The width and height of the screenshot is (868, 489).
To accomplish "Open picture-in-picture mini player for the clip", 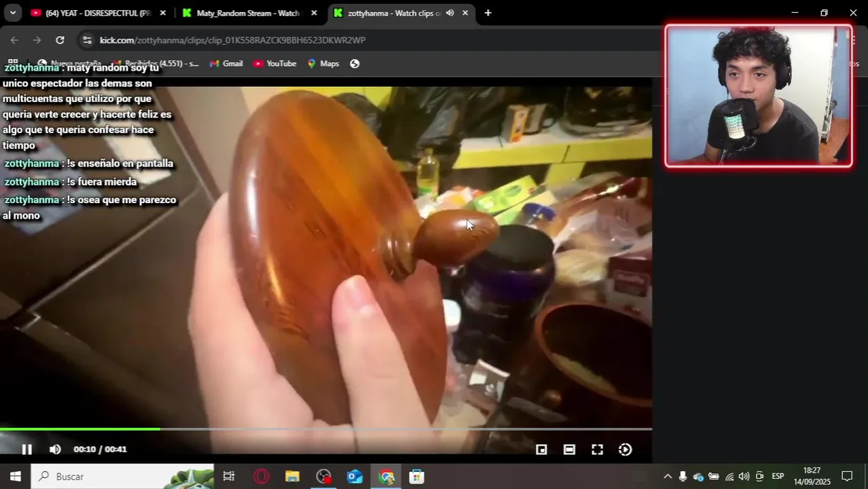I will coord(541,450).
